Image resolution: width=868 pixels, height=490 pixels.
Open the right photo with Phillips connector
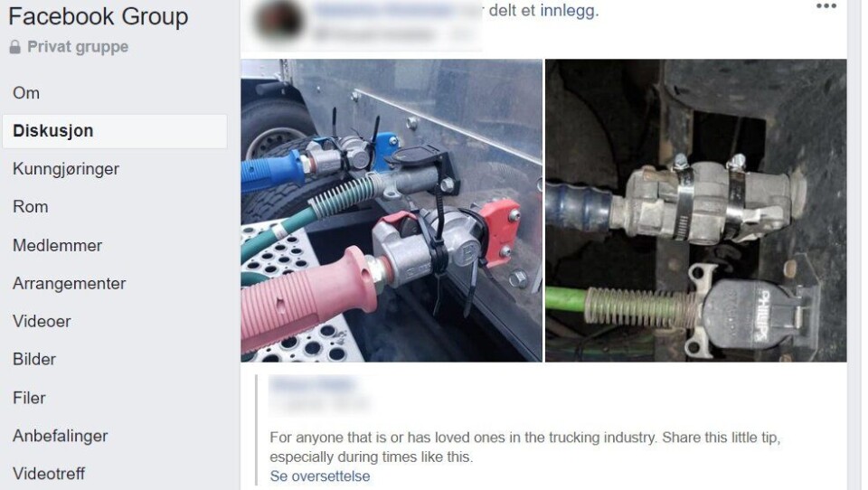pos(696,211)
